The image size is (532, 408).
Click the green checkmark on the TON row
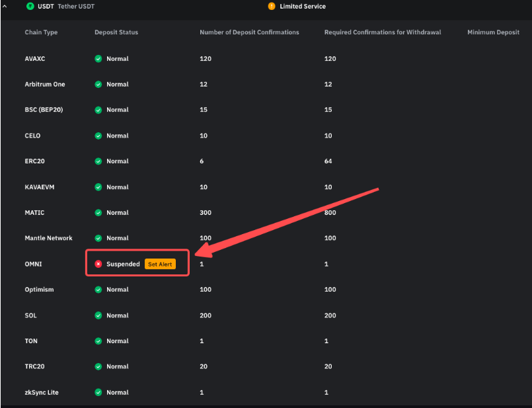98,341
